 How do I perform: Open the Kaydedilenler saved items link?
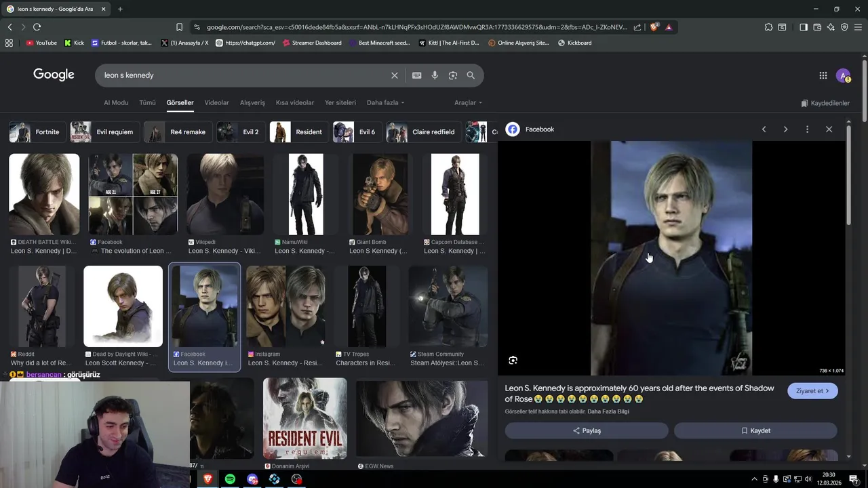[825, 103]
